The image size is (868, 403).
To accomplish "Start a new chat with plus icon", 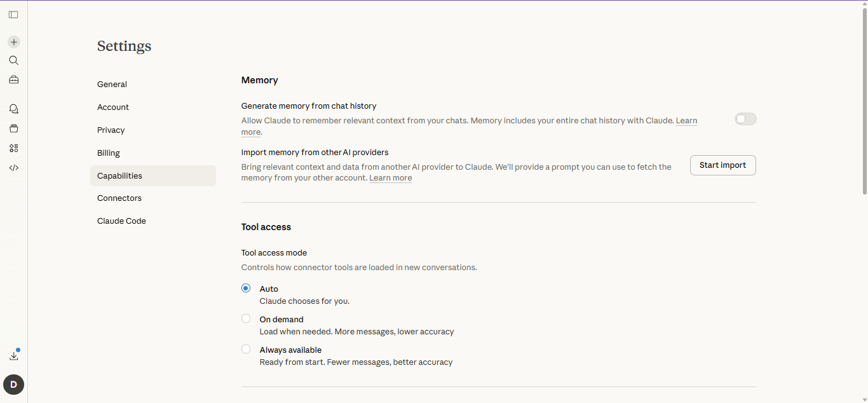I will click(14, 42).
